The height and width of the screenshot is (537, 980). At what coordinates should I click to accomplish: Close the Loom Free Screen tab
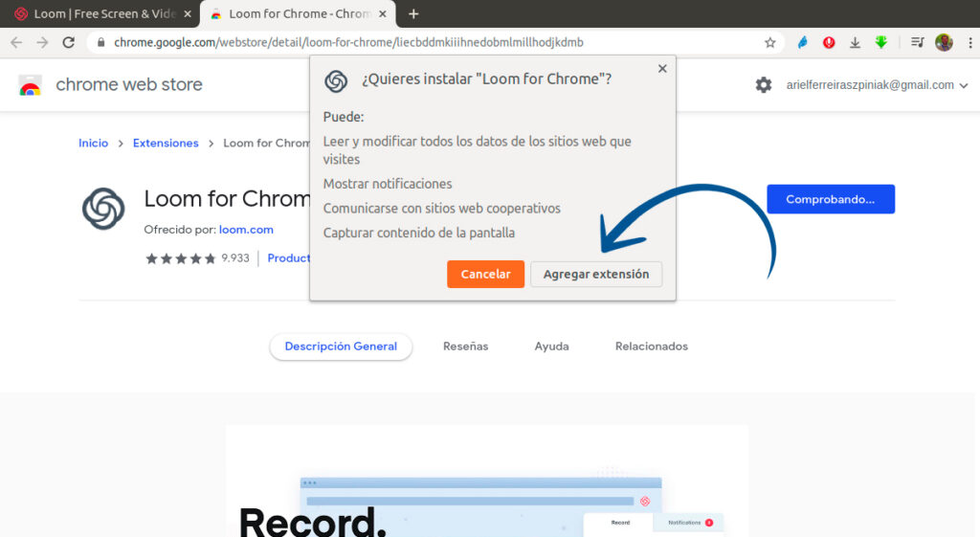coord(188,13)
